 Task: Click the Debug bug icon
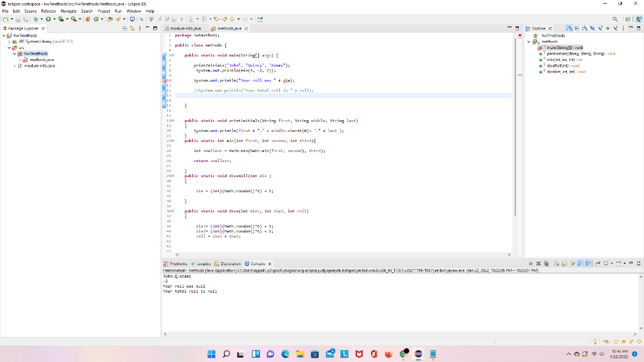click(36, 19)
